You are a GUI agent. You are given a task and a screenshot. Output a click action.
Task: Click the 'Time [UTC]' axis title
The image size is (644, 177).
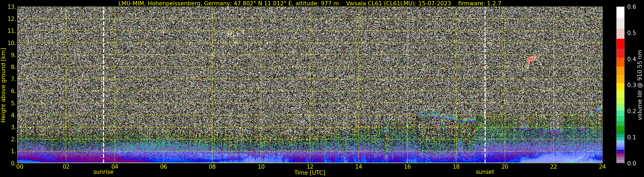tap(309, 173)
